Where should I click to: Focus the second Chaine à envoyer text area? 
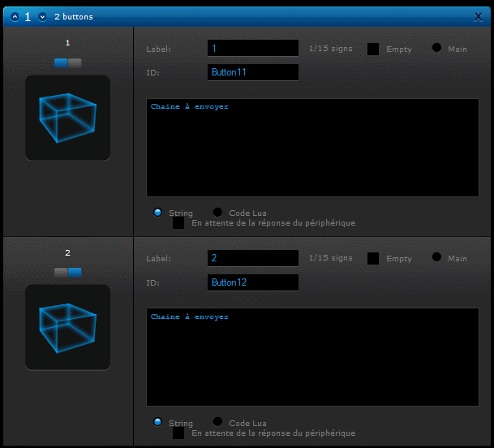[312, 357]
